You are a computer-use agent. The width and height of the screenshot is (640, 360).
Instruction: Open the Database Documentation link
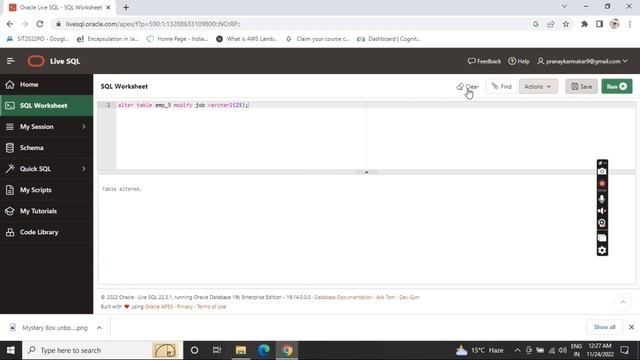tap(343, 297)
